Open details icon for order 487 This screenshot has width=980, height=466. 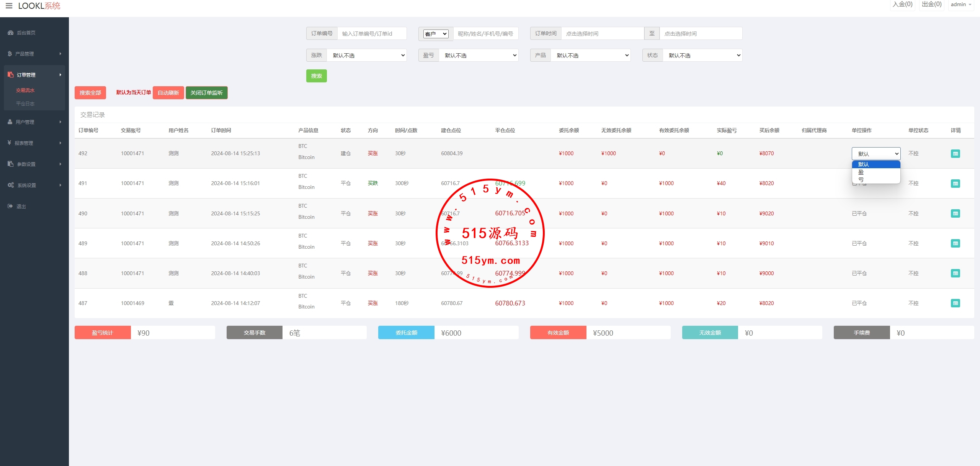point(955,303)
